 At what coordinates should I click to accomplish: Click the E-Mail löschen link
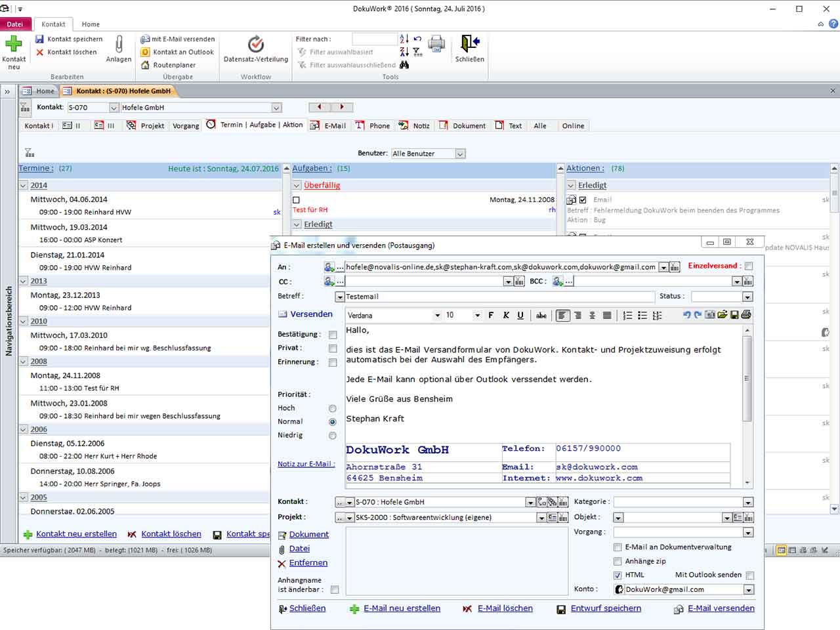[x=505, y=608]
